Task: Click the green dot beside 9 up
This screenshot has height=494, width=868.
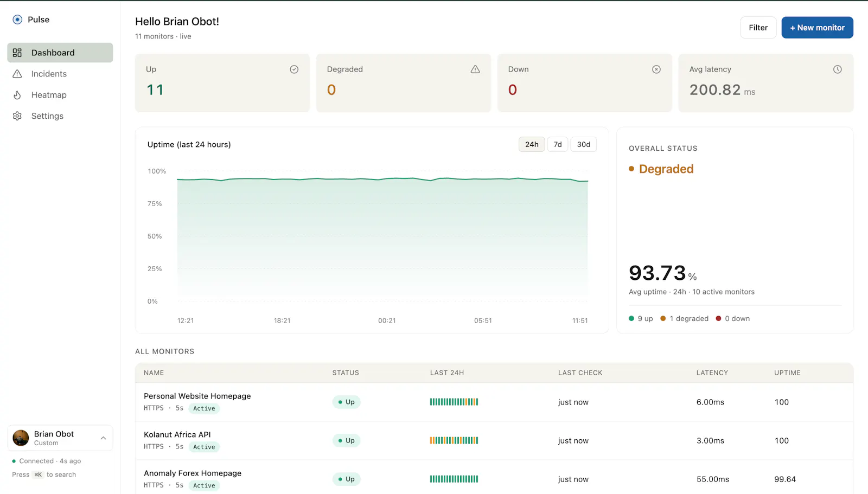Action: tap(631, 318)
